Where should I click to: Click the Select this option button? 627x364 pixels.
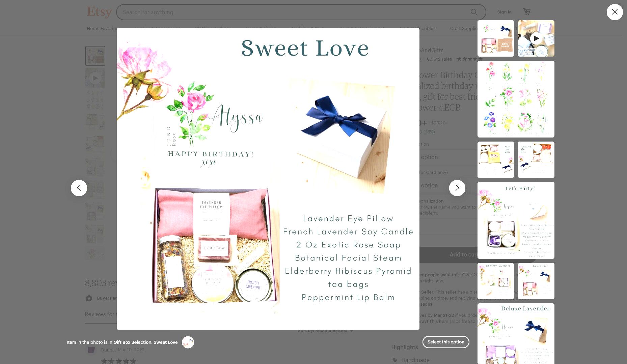[446, 342]
